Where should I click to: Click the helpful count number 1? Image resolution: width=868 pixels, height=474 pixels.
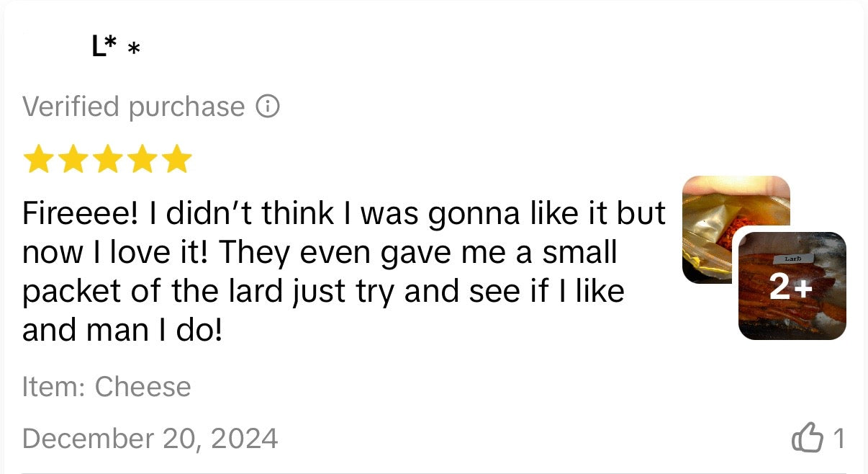[x=838, y=438]
